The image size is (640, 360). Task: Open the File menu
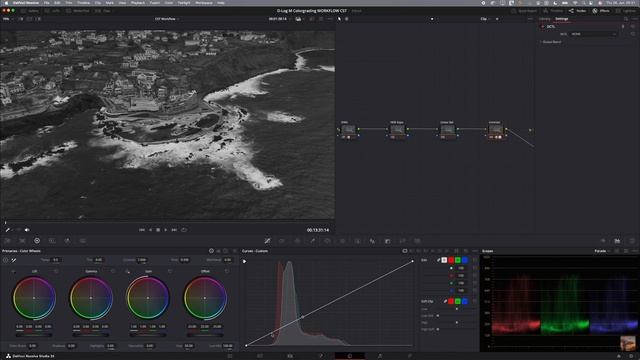pyautogui.click(x=47, y=3)
